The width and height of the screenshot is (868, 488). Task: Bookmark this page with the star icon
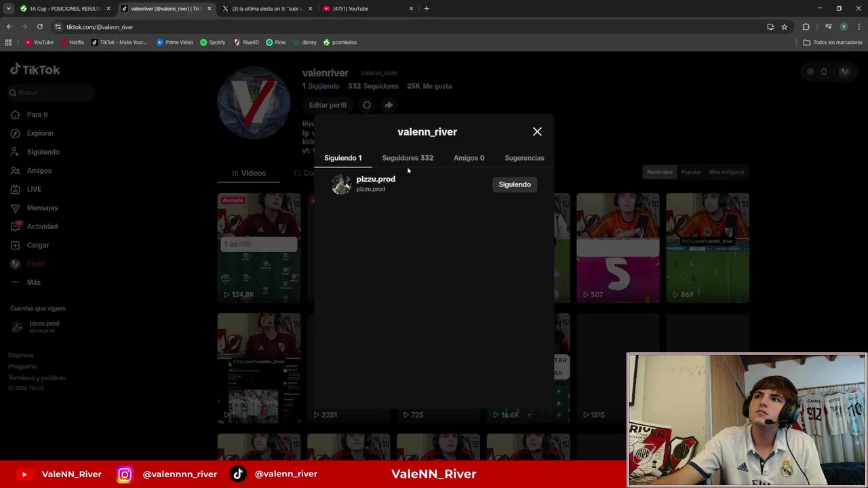coord(785,27)
